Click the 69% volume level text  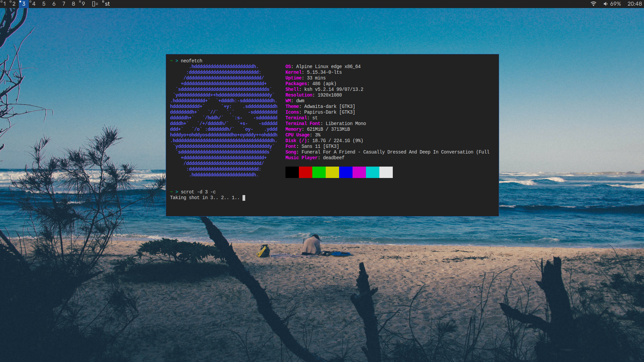[615, 4]
